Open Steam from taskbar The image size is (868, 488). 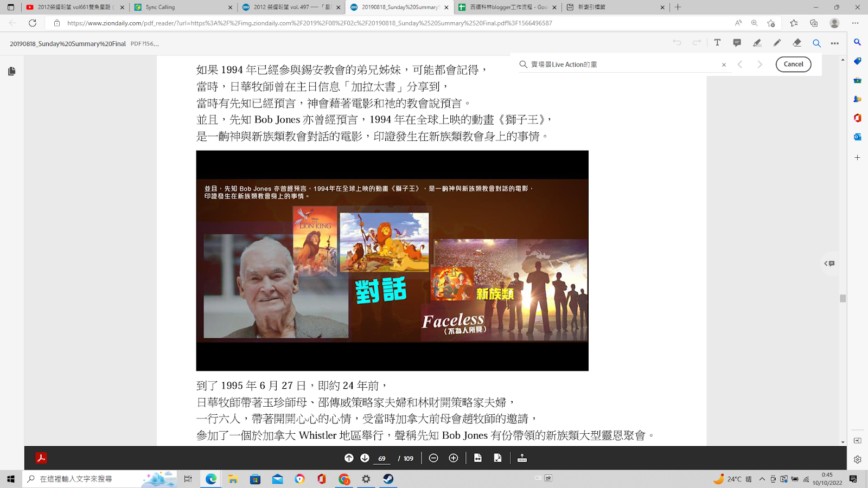(388, 479)
